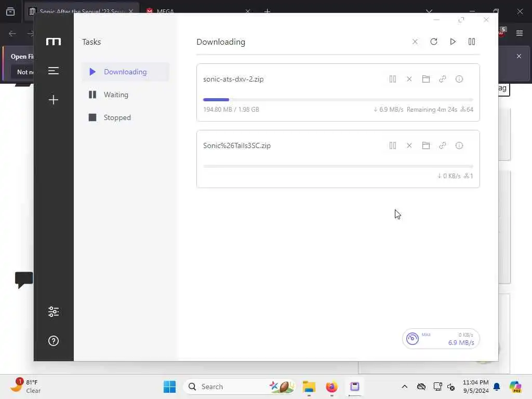Show Sonic%26Tails3SC.zip in folder

click(426, 145)
